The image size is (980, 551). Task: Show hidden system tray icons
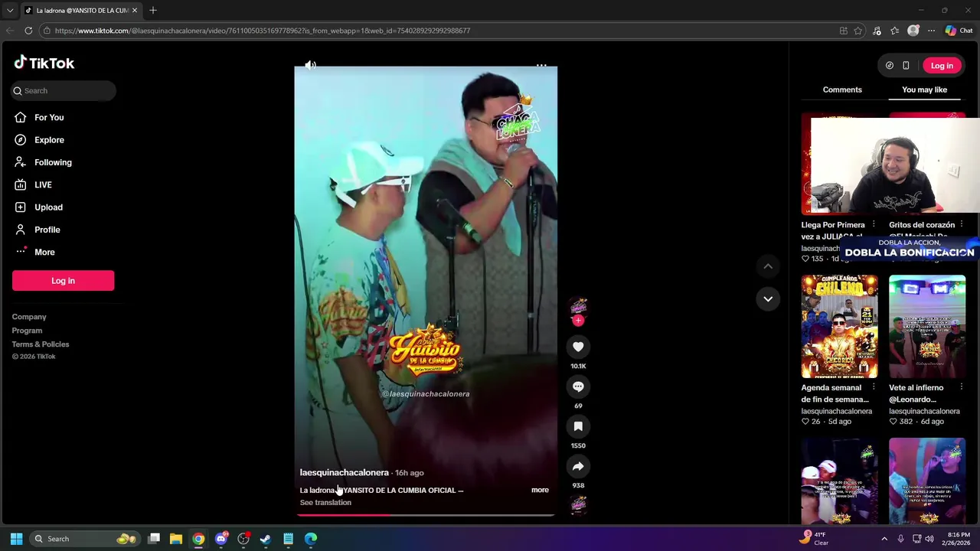coord(884,539)
